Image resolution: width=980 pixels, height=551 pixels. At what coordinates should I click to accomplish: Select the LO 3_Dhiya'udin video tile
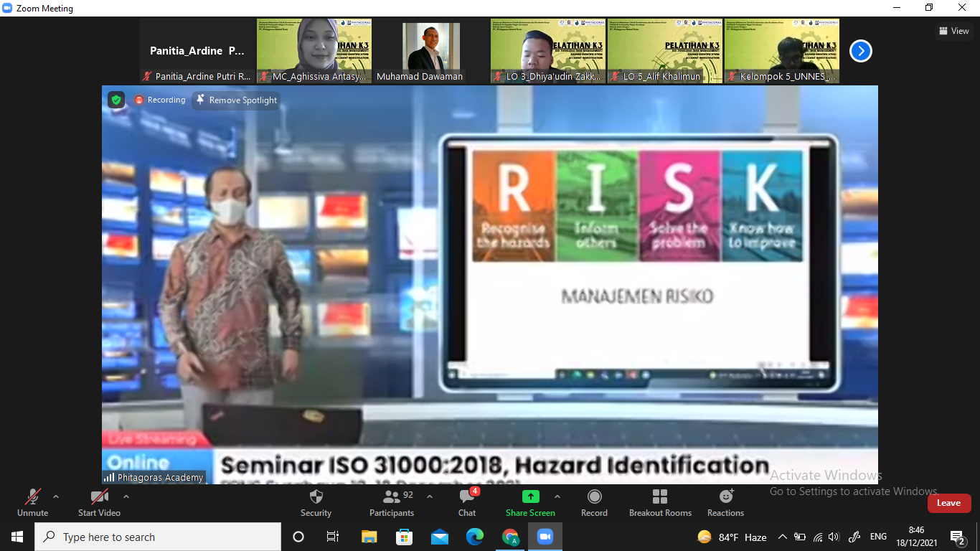(548, 51)
